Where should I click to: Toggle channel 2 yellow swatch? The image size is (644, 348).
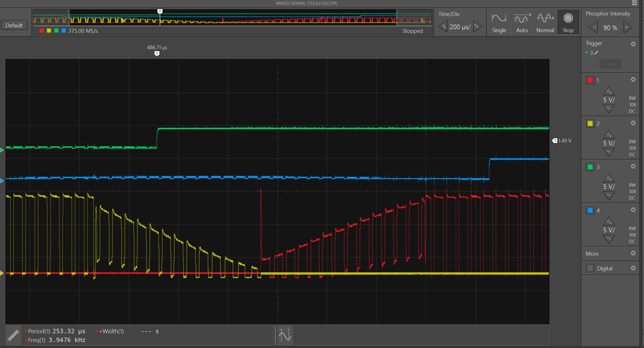590,123
